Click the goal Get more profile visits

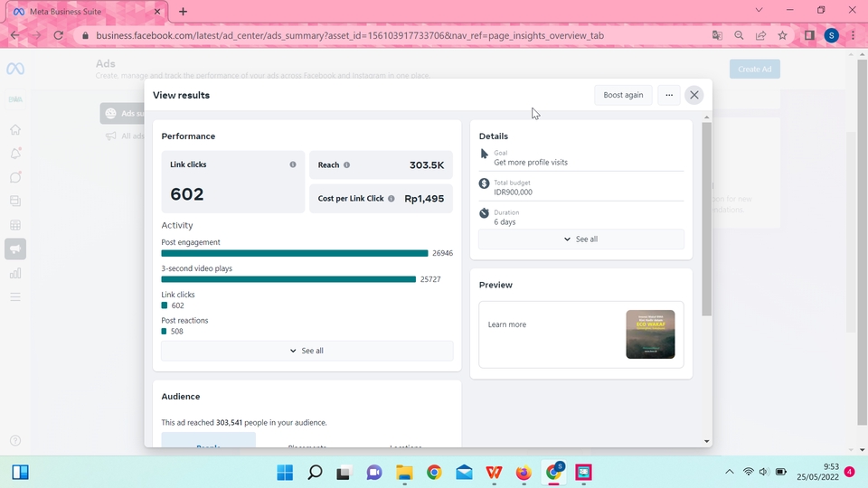click(x=531, y=162)
